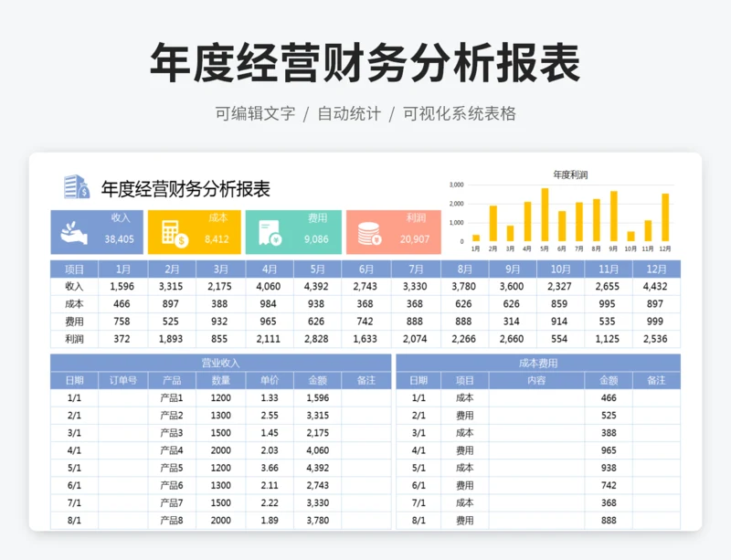This screenshot has width=731, height=560.
Task: Select the 项目 column header in 成本费用
Action: [x=465, y=380]
